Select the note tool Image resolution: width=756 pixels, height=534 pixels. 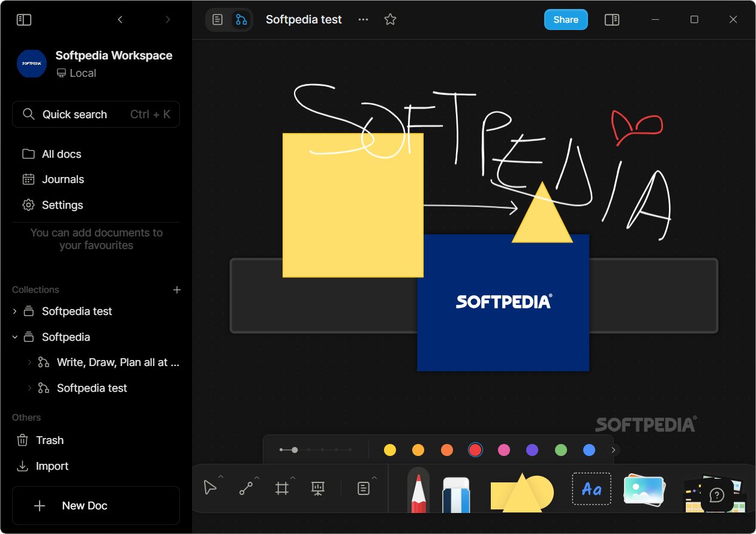point(364,488)
